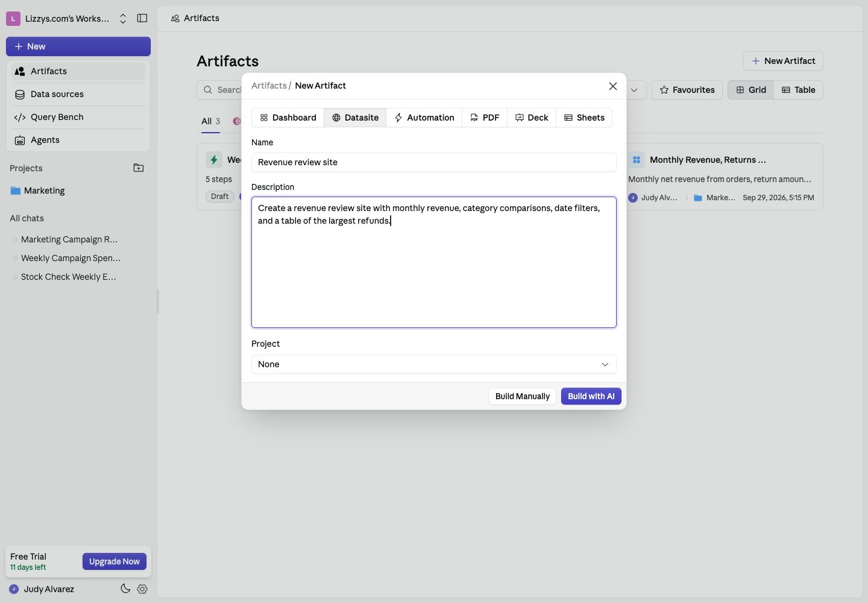
Task: Open Data sources in the sidebar
Action: tap(78, 94)
